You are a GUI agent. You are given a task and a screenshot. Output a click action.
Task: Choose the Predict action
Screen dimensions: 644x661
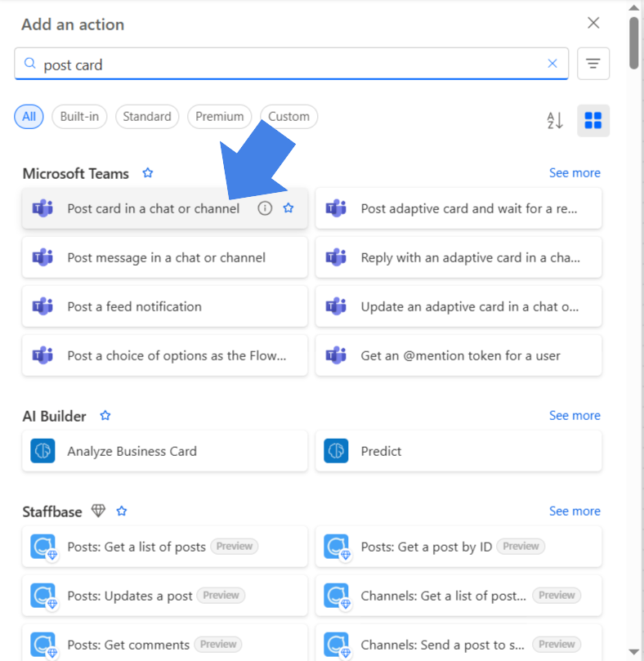pyautogui.click(x=458, y=451)
